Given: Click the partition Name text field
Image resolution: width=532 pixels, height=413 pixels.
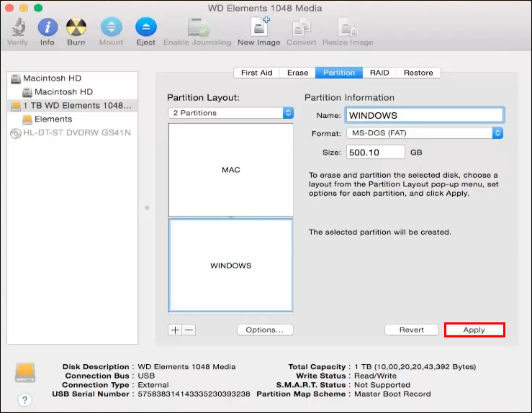Looking at the screenshot, I should (x=424, y=115).
